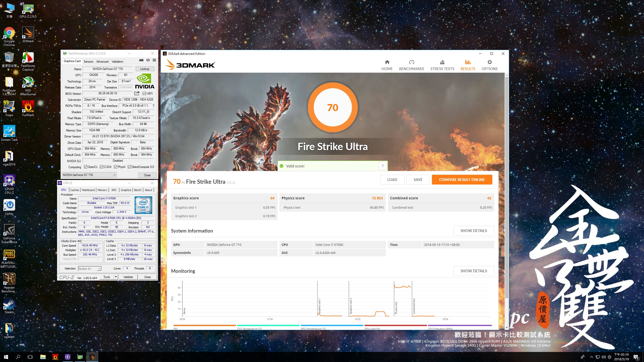The width and height of the screenshot is (644, 362).
Task: Open Heaven Benchmark desktop icon
Action: pyautogui.click(x=9, y=283)
